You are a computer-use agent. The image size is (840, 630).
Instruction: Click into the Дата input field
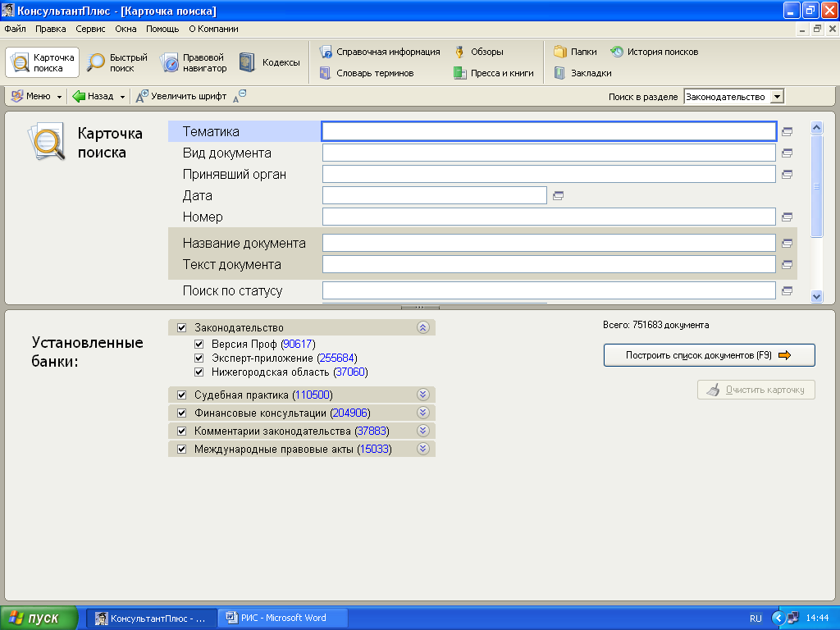[435, 195]
